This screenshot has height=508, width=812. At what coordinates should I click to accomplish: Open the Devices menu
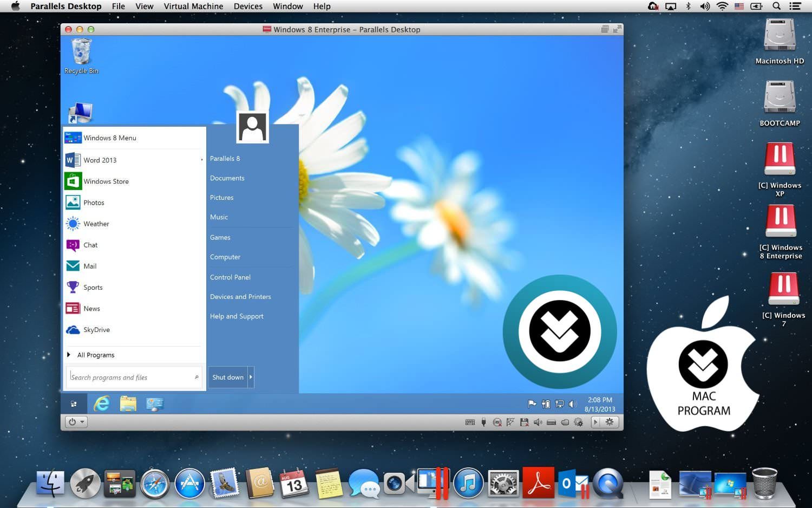point(248,6)
